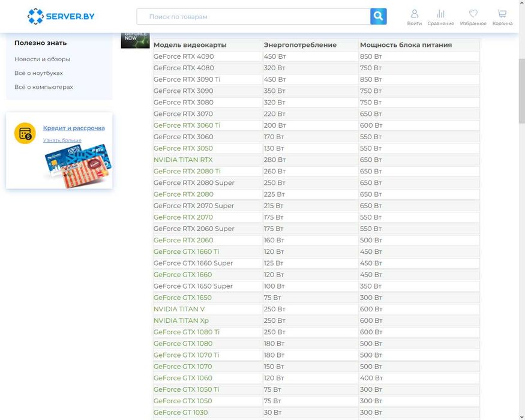Click the blue search magnifier button

[x=379, y=16]
